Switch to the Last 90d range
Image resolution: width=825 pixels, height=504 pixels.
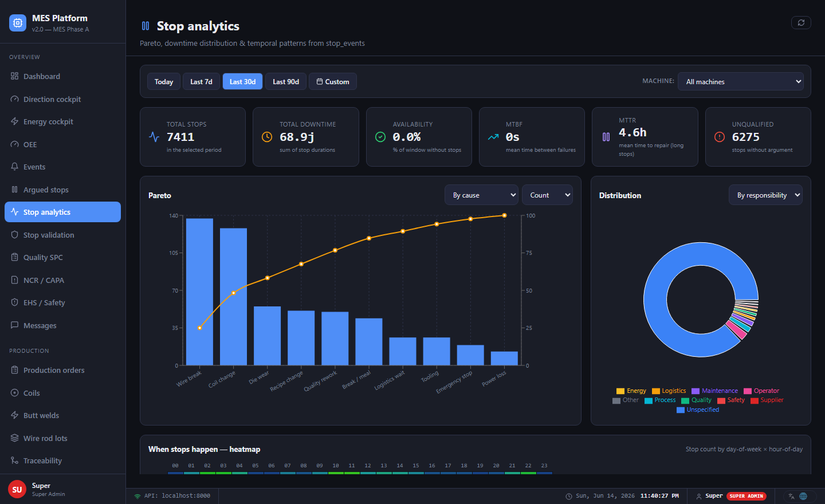286,81
